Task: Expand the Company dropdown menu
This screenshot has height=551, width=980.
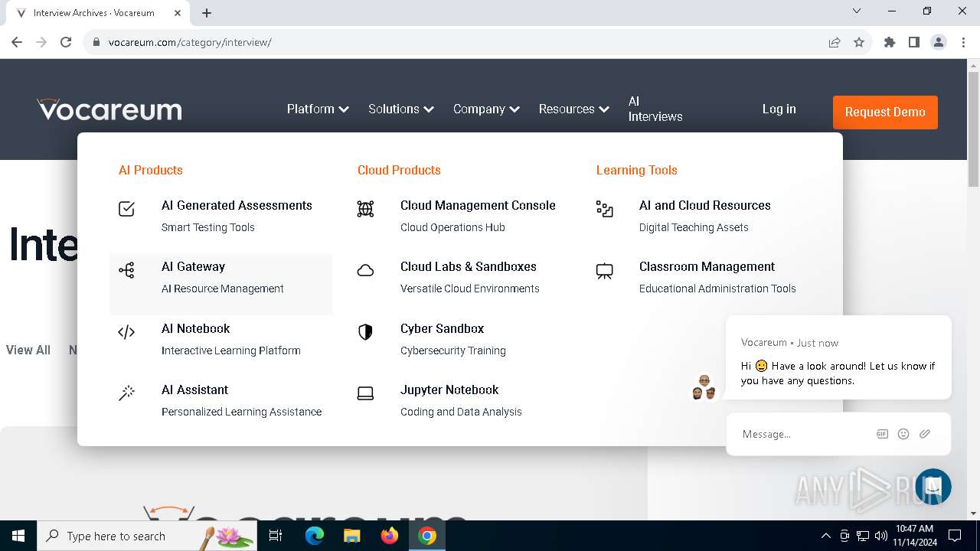Action: point(486,109)
